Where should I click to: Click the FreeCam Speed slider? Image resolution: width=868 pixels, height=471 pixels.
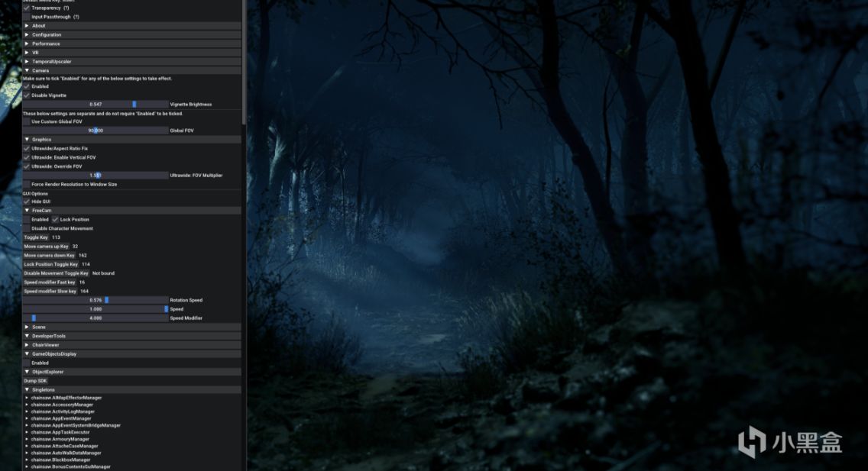point(96,310)
